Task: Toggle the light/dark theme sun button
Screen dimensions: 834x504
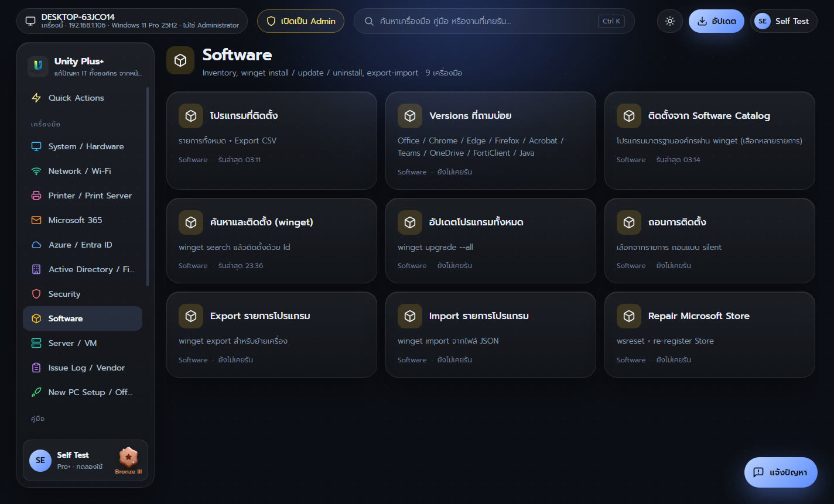Action: tap(670, 21)
